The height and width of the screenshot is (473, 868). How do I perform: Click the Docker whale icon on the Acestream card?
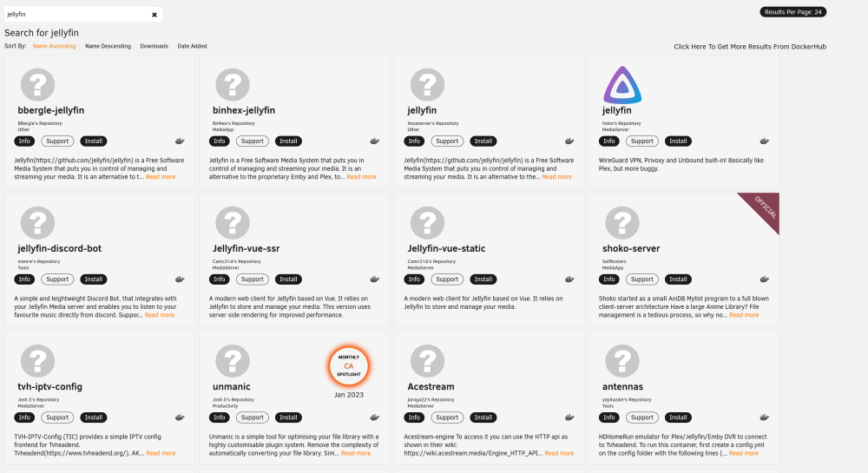point(569,417)
